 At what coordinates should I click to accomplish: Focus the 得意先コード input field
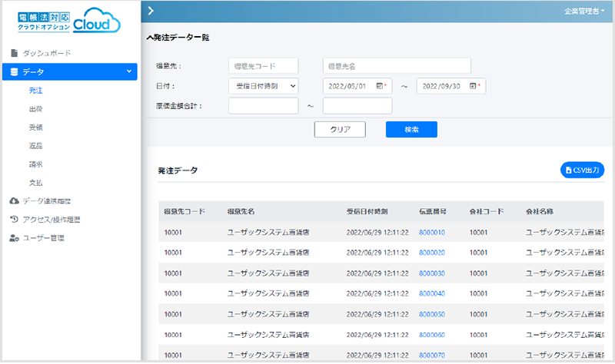pos(264,66)
